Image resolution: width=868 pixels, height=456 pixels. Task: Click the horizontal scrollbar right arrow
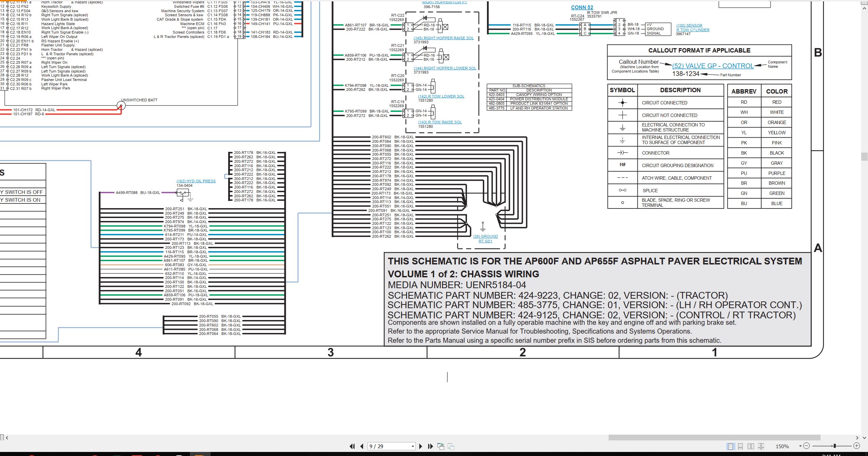857,438
